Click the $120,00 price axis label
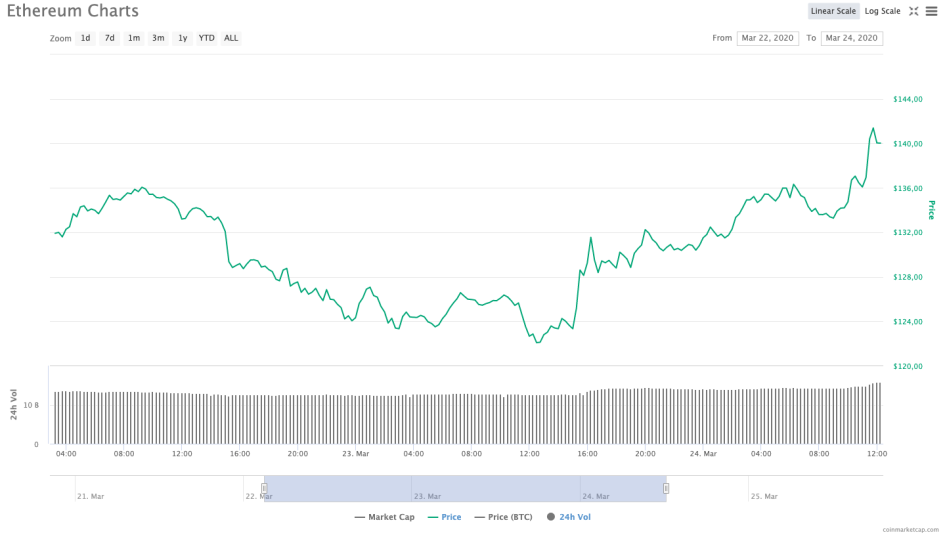945x535 pixels. click(908, 366)
